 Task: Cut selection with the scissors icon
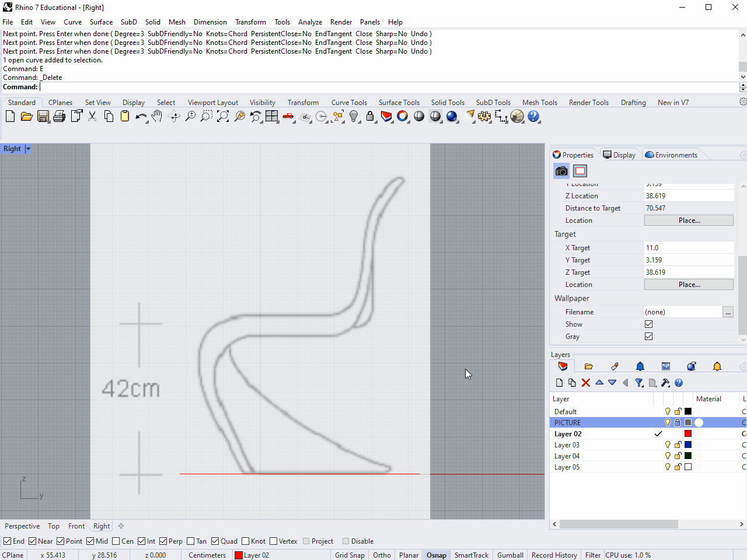pyautogui.click(x=92, y=116)
